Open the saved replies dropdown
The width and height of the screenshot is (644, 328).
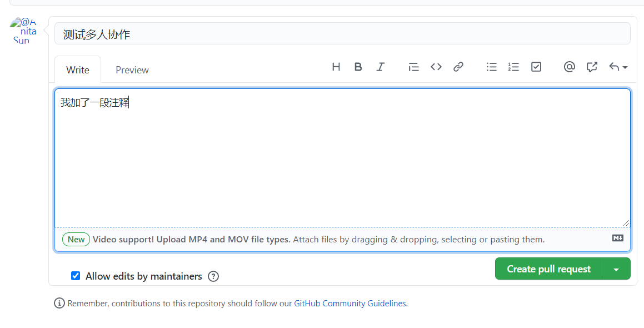(x=618, y=67)
